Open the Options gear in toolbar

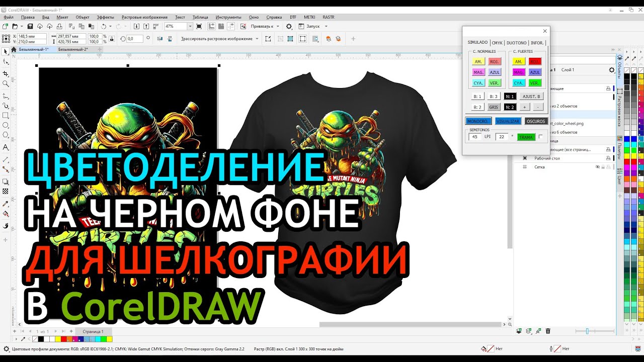pyautogui.click(x=289, y=26)
